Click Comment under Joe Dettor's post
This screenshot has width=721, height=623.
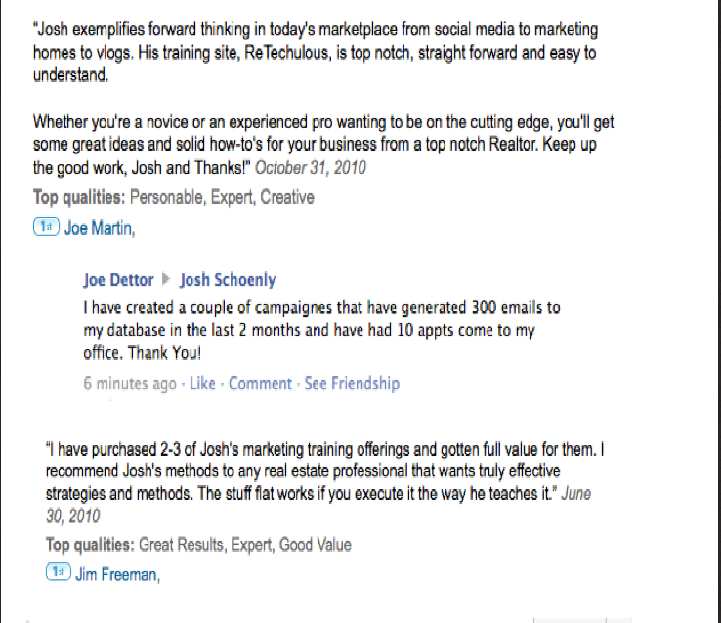pos(260,383)
